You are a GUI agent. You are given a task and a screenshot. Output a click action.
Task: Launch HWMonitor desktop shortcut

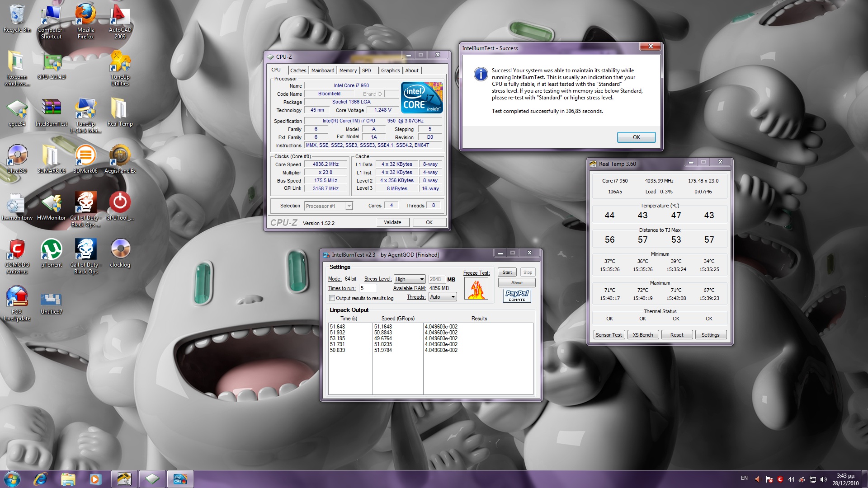click(52, 206)
